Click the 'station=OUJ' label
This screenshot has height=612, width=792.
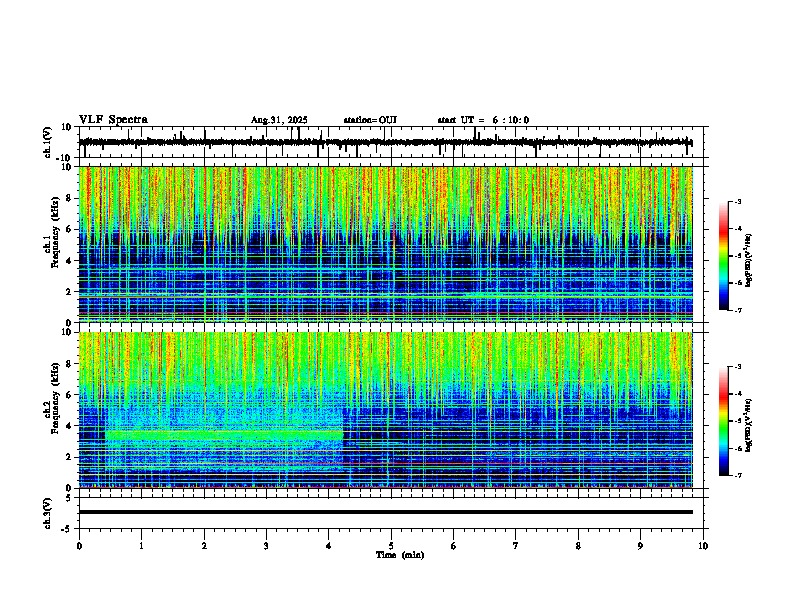[370, 120]
